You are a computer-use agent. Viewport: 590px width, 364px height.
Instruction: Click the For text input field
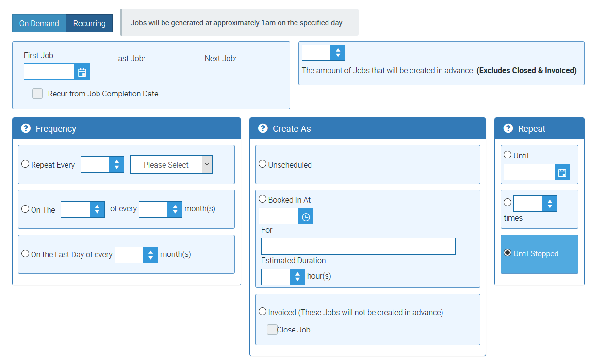[x=358, y=246]
